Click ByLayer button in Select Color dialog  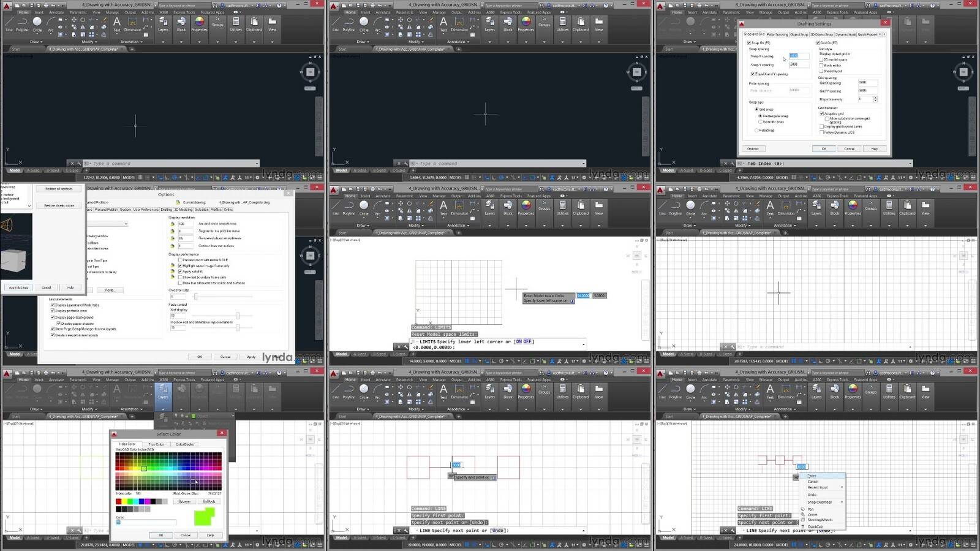[x=184, y=501]
